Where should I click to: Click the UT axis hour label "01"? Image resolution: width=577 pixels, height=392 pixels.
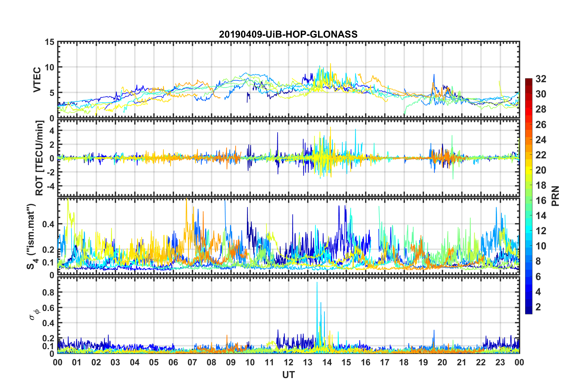tap(77, 362)
